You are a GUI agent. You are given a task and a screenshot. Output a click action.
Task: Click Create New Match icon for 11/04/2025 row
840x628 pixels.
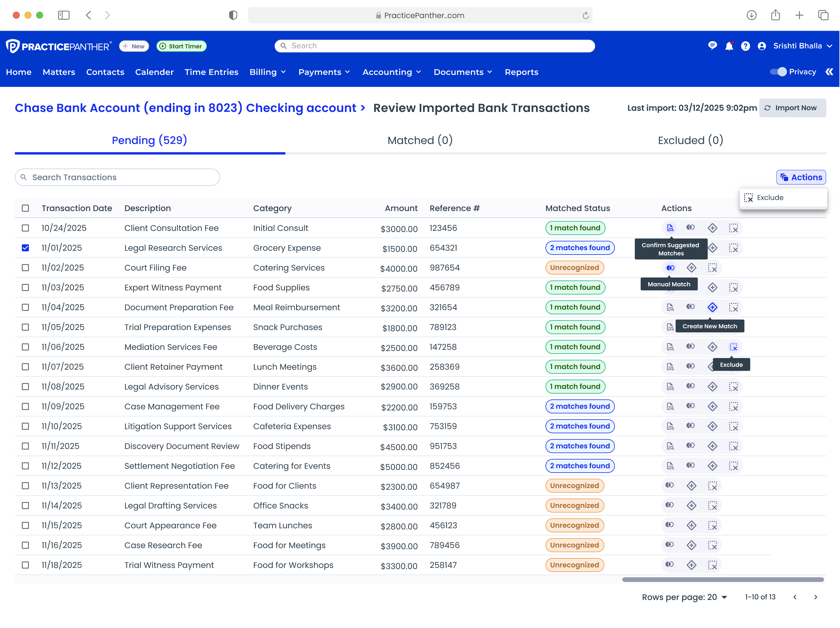712,307
